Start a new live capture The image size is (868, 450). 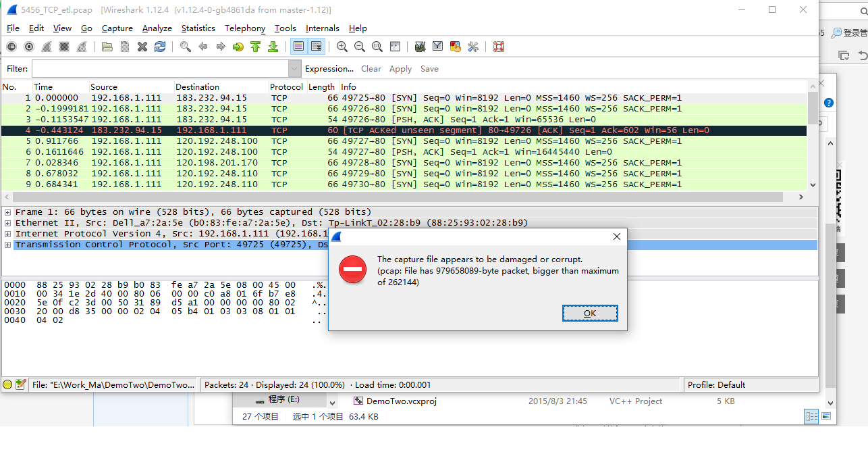(47, 47)
